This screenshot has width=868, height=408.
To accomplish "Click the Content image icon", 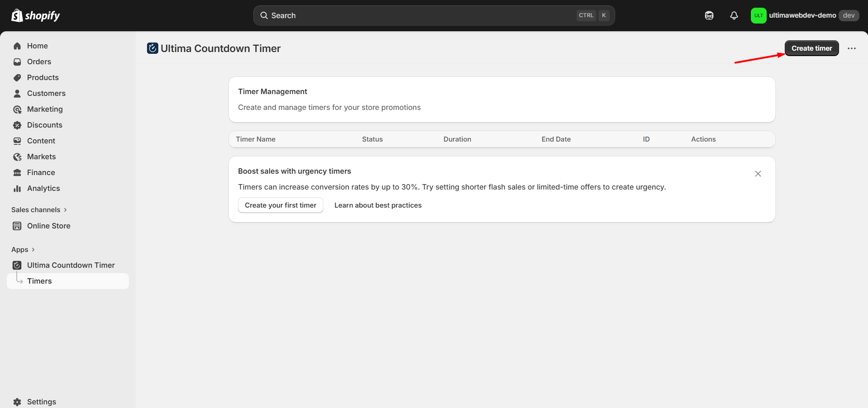I will point(17,141).
